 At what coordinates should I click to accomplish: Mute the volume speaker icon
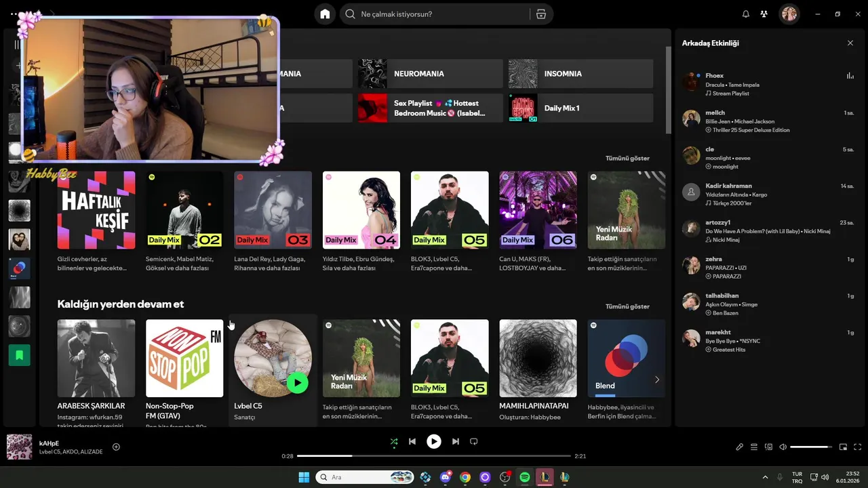click(783, 447)
